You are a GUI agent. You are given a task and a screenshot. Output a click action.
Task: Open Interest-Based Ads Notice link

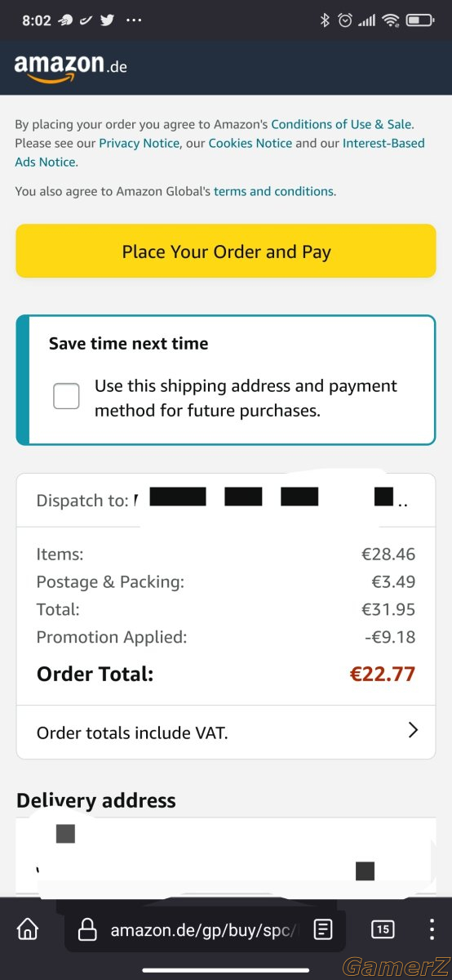(220, 152)
